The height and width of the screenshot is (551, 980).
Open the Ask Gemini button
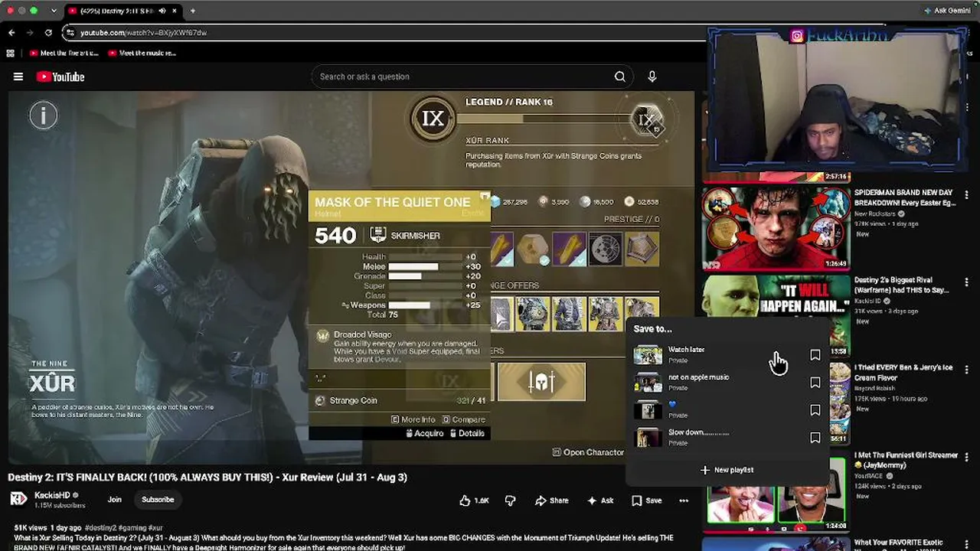click(947, 11)
